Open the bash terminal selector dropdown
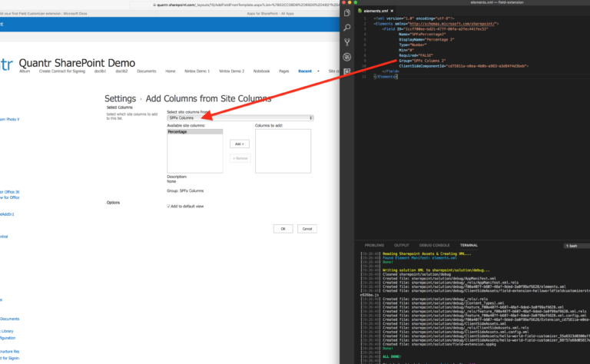Viewport: 590px width, 364px height. [x=577, y=246]
